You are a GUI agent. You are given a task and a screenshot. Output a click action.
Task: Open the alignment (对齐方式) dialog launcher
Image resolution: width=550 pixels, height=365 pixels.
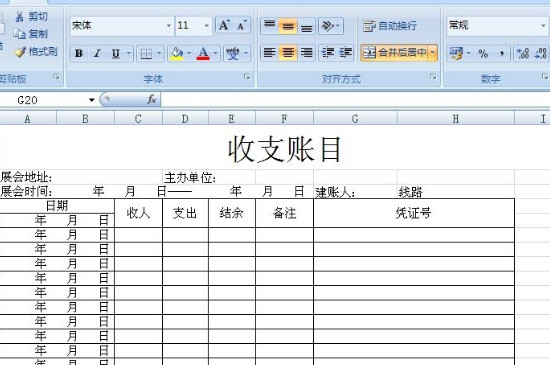[x=434, y=77]
